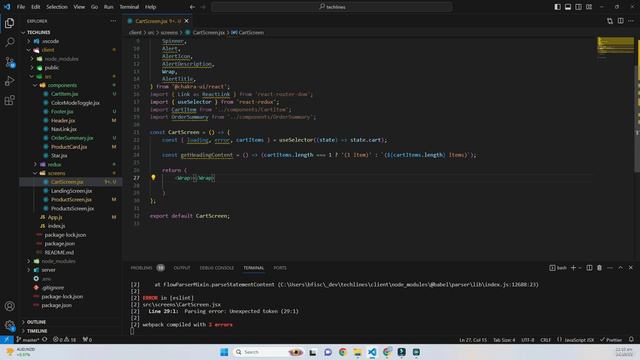640x360 pixels.
Task: Open Run and Debug view
Action: (x=9, y=81)
